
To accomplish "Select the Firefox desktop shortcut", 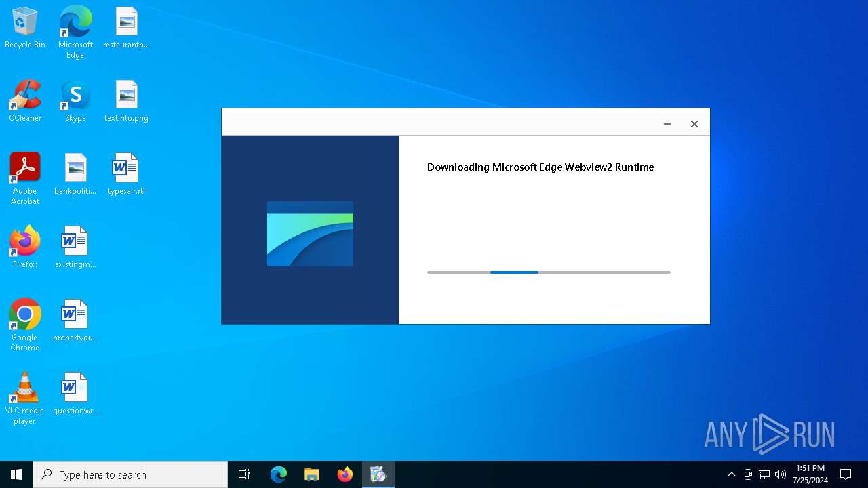I will coord(25,248).
